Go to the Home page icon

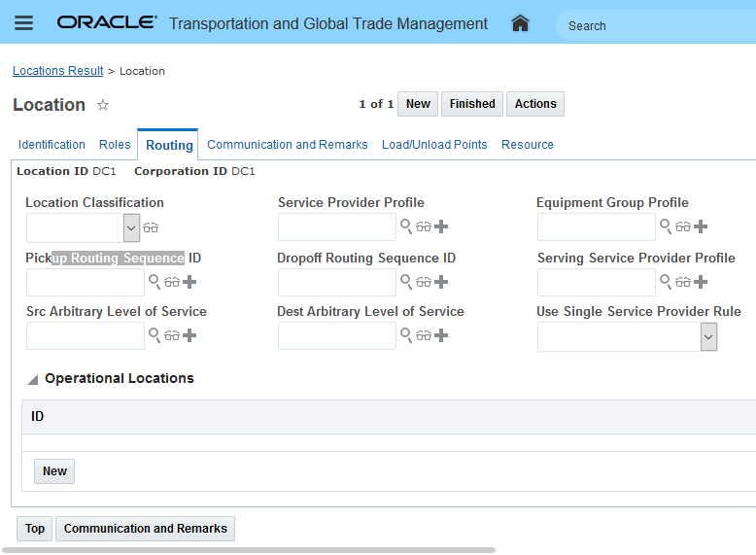[520, 23]
